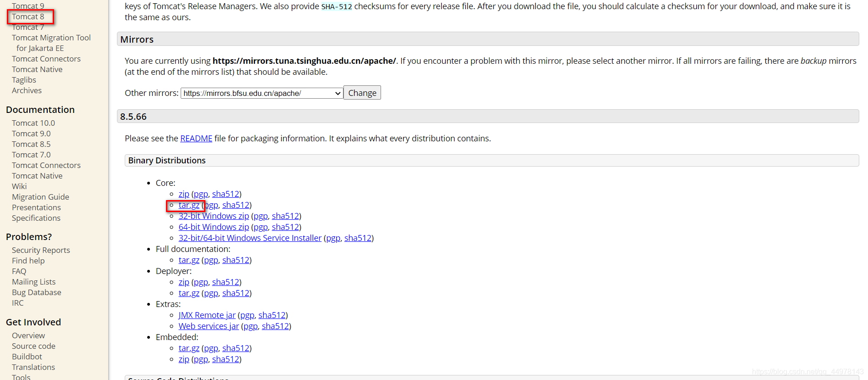Open Tomcat 9 download page in sidebar
This screenshot has width=868, height=380.
[28, 6]
